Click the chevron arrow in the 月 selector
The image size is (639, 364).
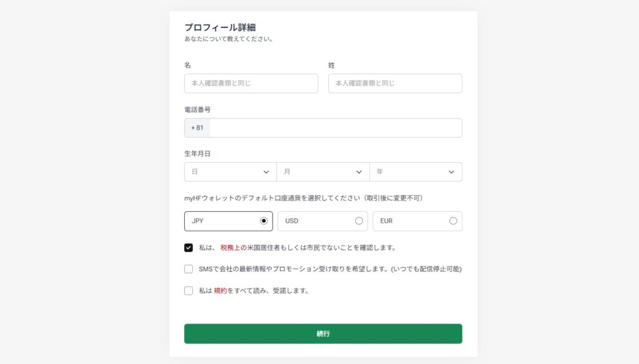click(359, 172)
